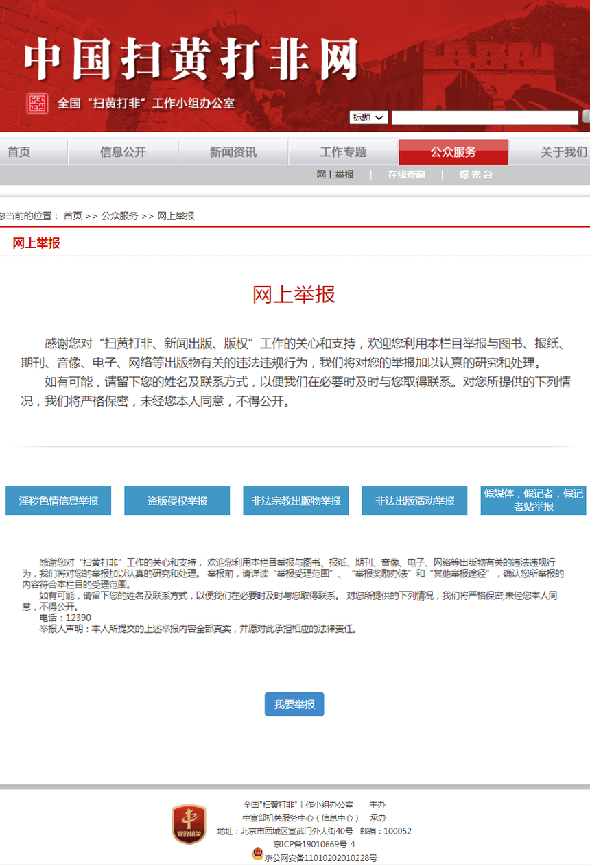Open the 信息公开 navigation menu

[x=123, y=152]
